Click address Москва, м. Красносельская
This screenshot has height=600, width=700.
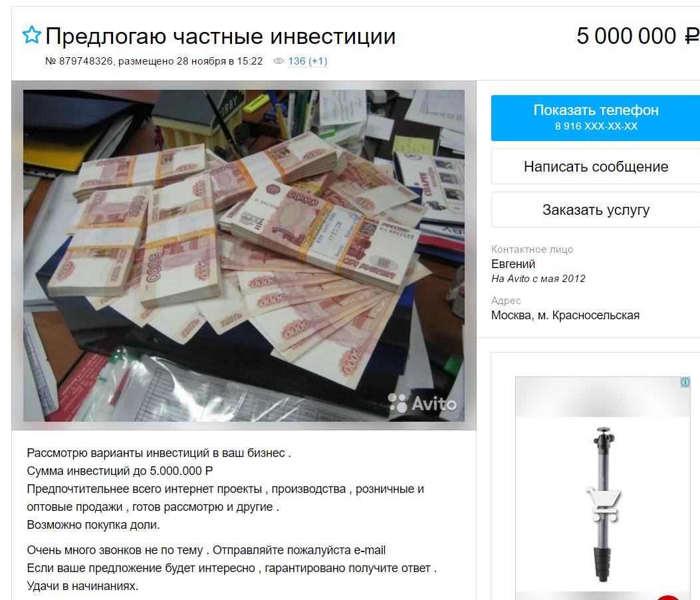(x=565, y=315)
